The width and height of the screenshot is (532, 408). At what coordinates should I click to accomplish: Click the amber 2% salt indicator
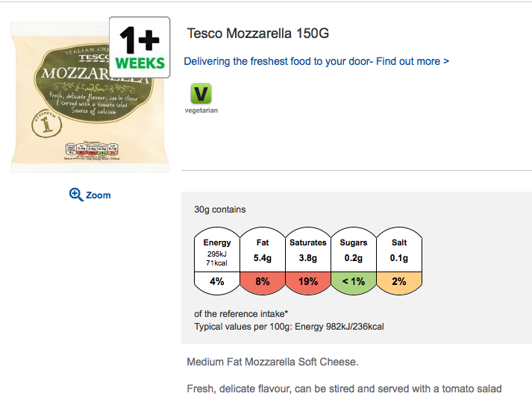click(399, 282)
